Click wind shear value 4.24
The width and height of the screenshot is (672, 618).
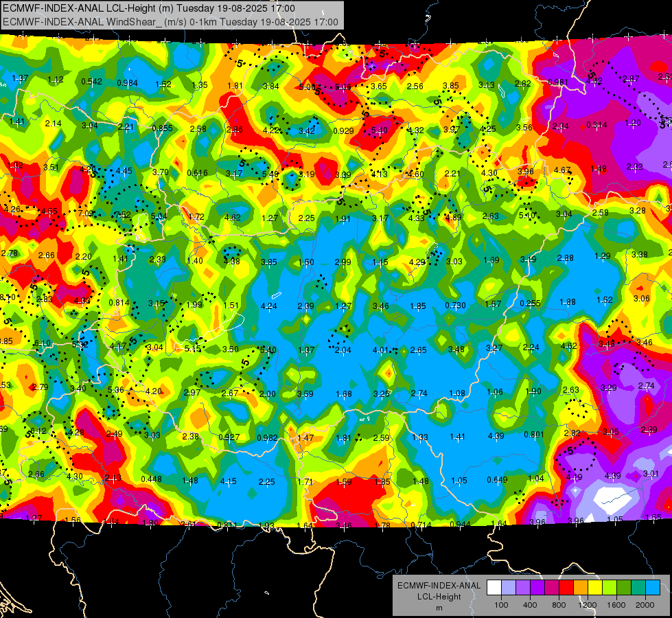(x=268, y=306)
